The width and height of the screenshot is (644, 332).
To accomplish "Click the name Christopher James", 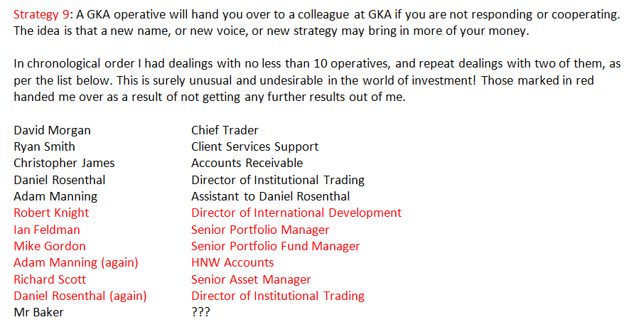I will point(64,163).
